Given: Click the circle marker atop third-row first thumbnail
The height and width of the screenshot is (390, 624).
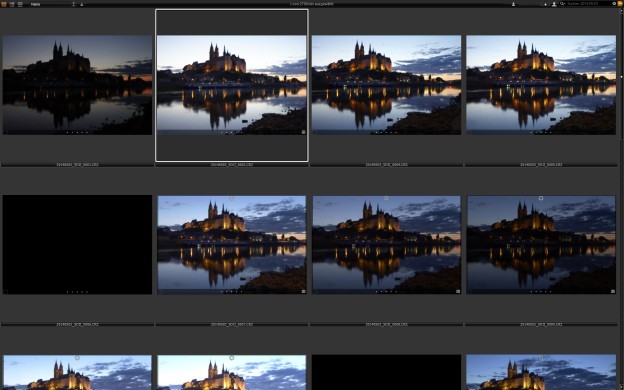Looking at the screenshot, I should (77, 358).
